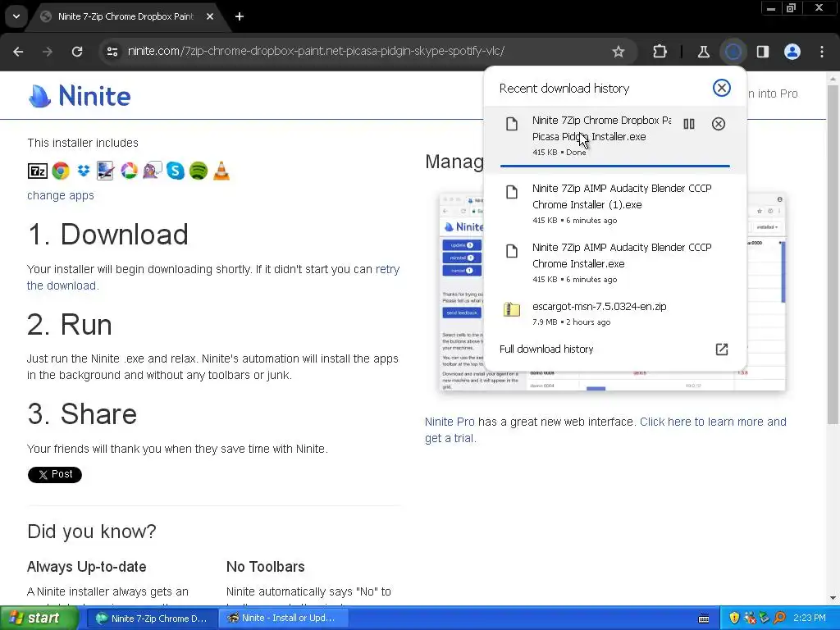Open the Extensions puzzle icon
840x630 pixels.
[660, 52]
